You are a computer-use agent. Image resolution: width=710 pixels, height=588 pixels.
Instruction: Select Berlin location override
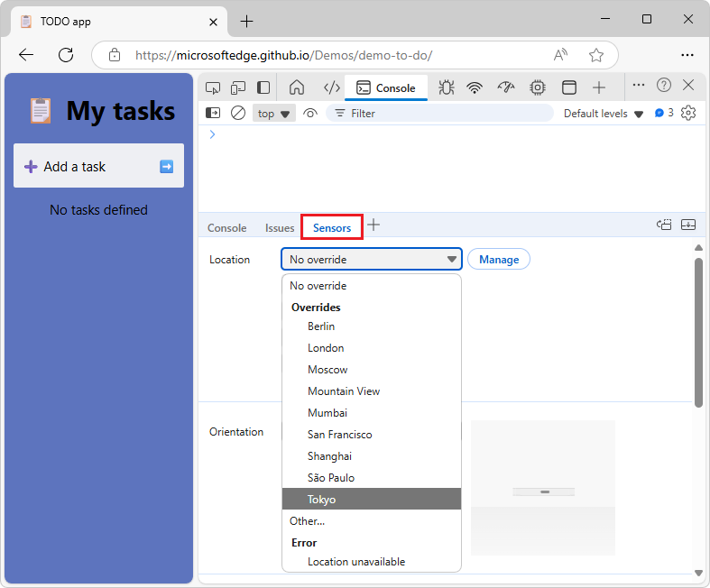(372, 326)
